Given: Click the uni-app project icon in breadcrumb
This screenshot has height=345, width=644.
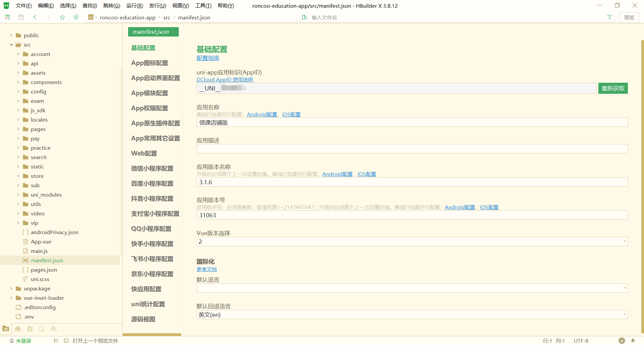Looking at the screenshot, I should pos(91,17).
